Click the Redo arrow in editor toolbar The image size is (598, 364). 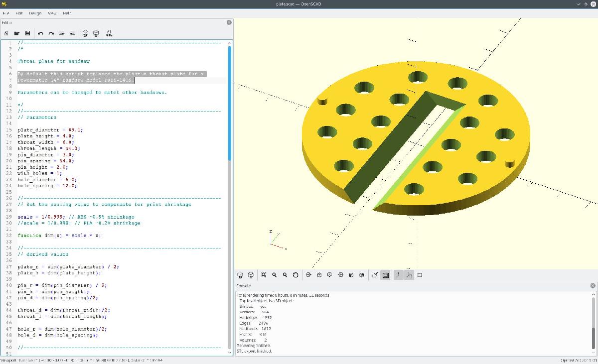51,33
